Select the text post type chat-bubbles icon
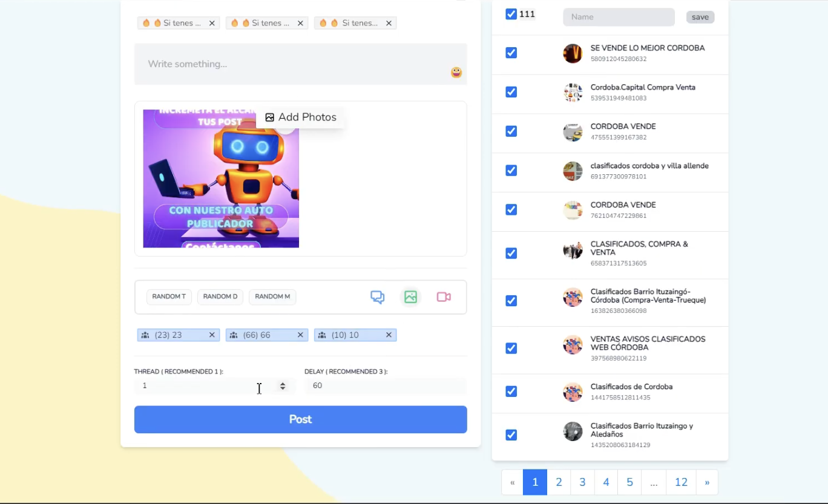The width and height of the screenshot is (828, 504). pyautogui.click(x=378, y=297)
